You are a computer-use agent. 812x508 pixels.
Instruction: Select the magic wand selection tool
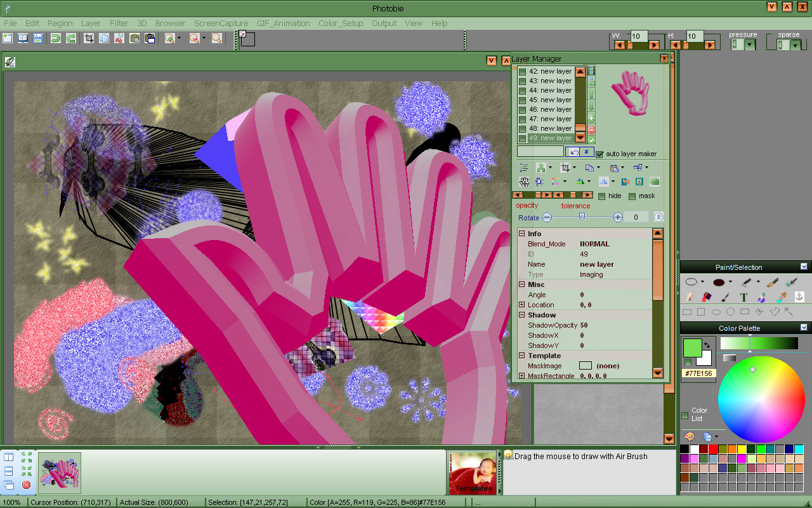coord(789,312)
